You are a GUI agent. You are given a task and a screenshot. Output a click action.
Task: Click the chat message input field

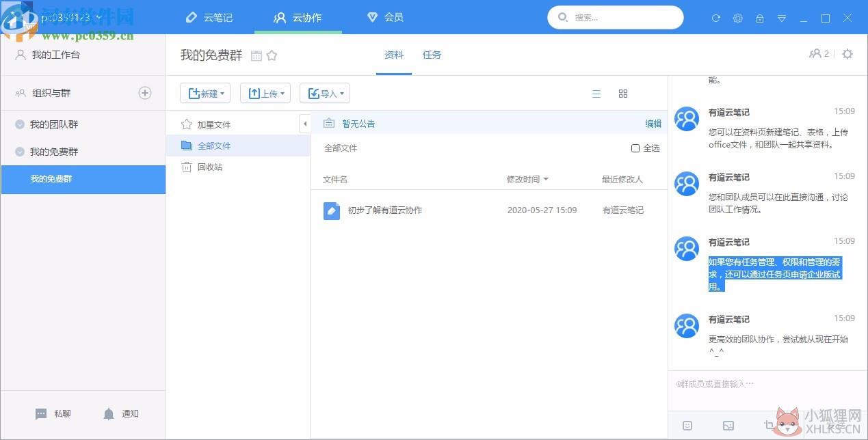point(767,391)
